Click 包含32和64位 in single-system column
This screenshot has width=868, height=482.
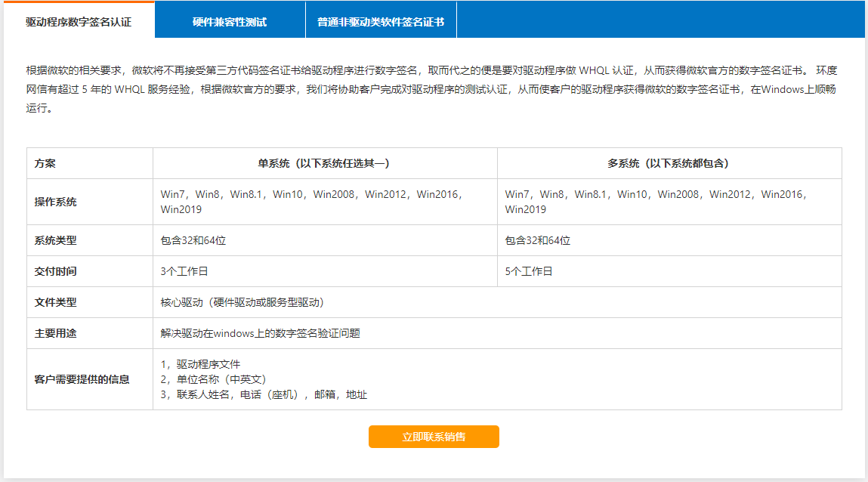tap(193, 241)
